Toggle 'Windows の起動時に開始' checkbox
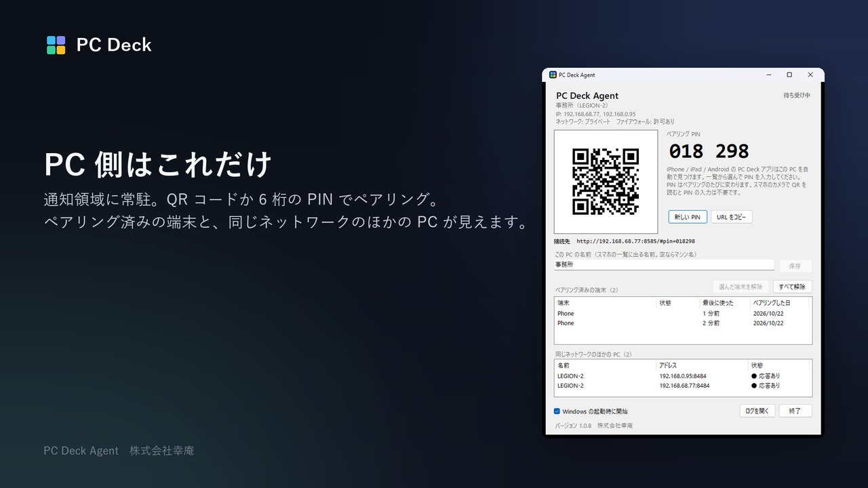Image resolution: width=868 pixels, height=488 pixels. coord(557,411)
